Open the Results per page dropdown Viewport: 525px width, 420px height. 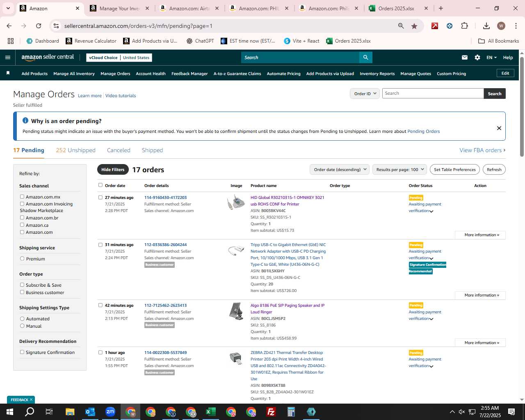click(400, 169)
